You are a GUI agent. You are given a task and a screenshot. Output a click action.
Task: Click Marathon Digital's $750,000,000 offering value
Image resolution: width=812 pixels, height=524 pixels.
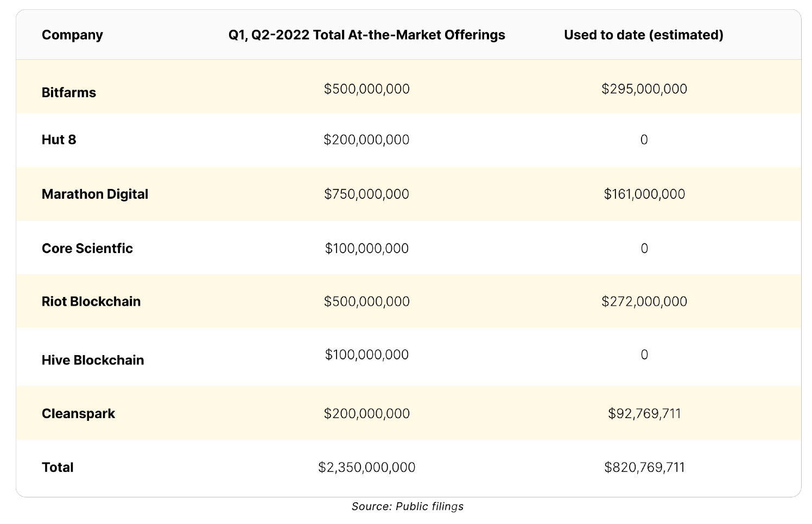point(366,194)
